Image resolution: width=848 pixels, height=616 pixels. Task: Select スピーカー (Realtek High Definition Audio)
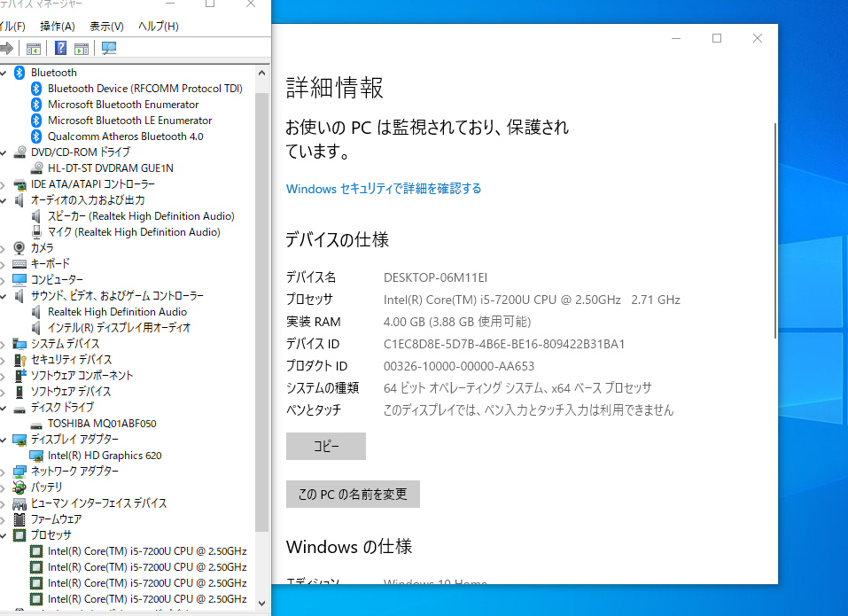click(x=141, y=216)
